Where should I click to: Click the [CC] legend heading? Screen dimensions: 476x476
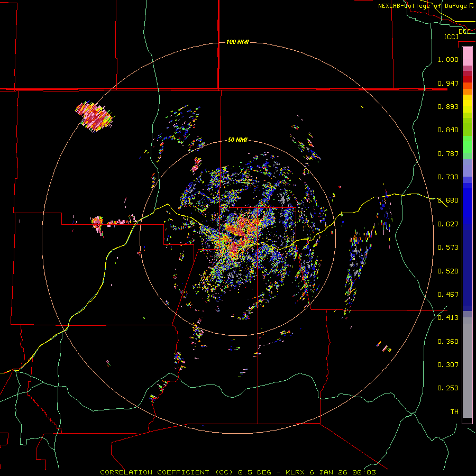(451, 36)
